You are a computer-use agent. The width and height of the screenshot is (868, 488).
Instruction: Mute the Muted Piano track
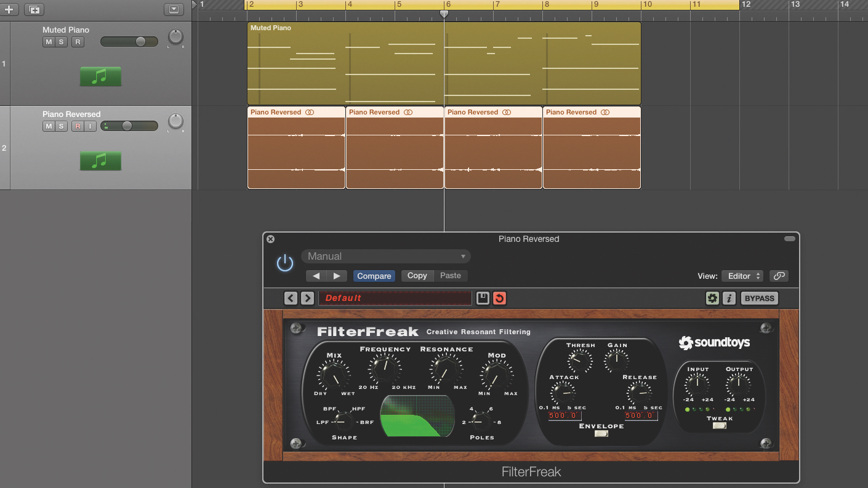tap(49, 42)
